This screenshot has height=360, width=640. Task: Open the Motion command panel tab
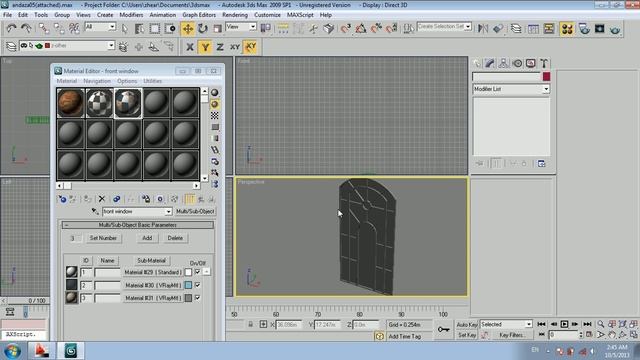(517, 63)
